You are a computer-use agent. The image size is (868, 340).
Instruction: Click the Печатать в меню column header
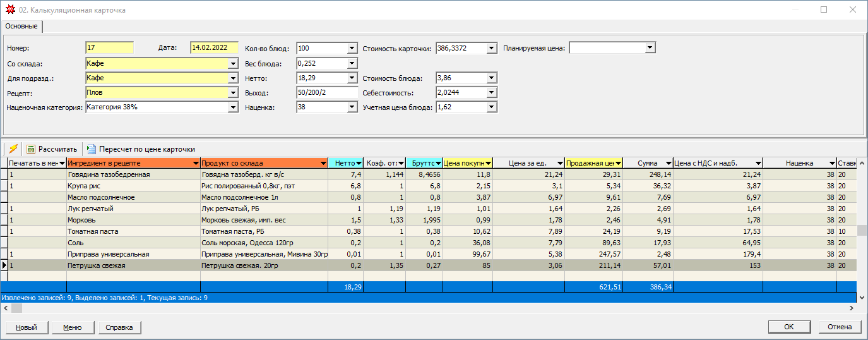click(37, 163)
